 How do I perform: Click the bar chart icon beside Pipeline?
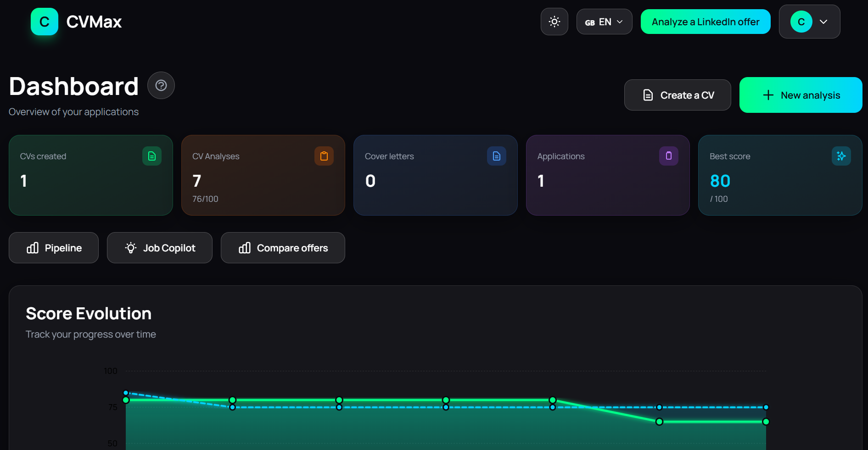[x=32, y=248]
